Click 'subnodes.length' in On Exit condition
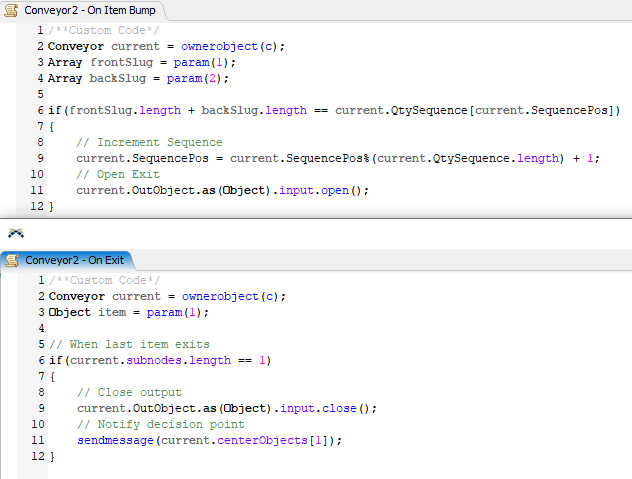The height and width of the screenshot is (479, 632). click(x=179, y=360)
